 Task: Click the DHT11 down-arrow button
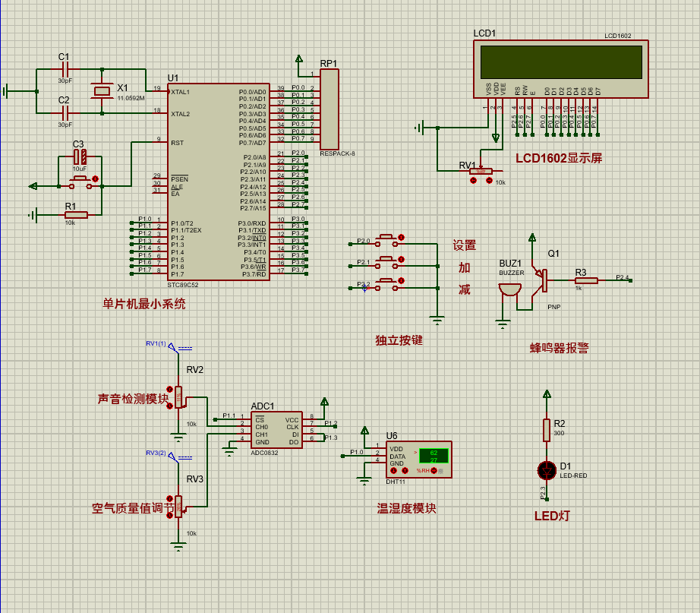(393, 471)
